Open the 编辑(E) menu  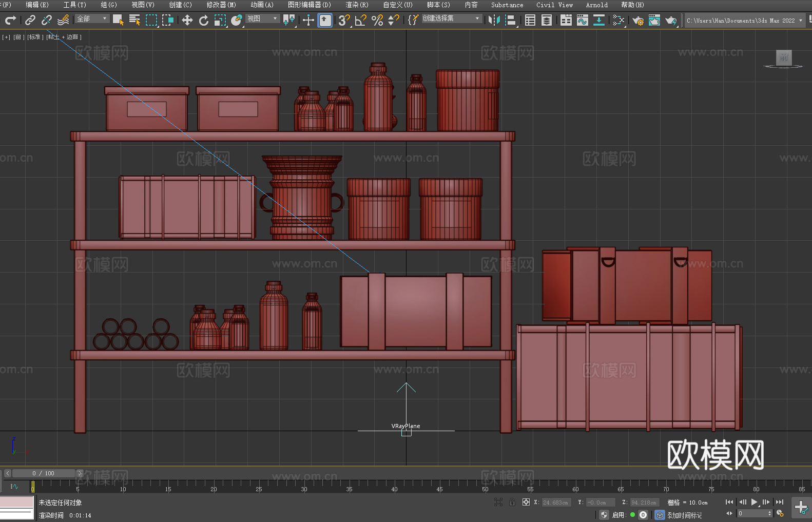(x=37, y=5)
